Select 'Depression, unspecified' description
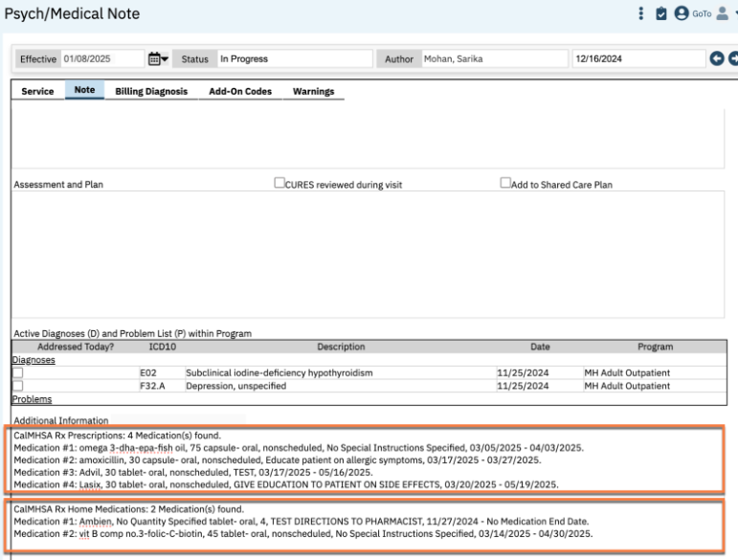This screenshot has height=560, width=738. point(235,386)
